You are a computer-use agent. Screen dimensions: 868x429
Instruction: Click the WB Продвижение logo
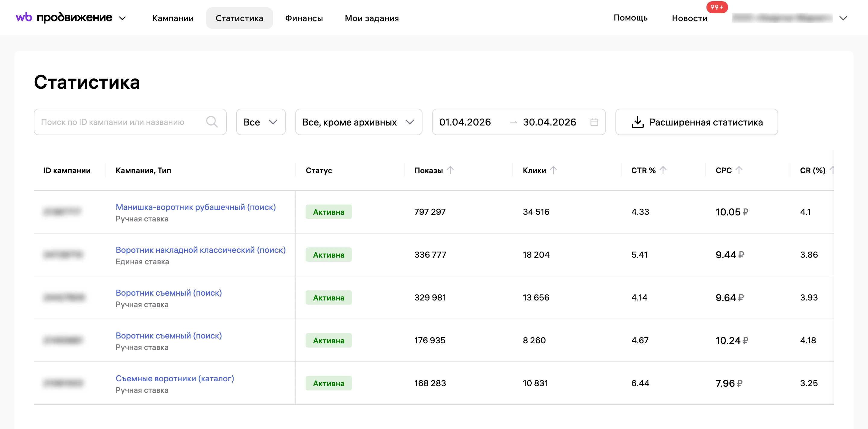click(64, 17)
